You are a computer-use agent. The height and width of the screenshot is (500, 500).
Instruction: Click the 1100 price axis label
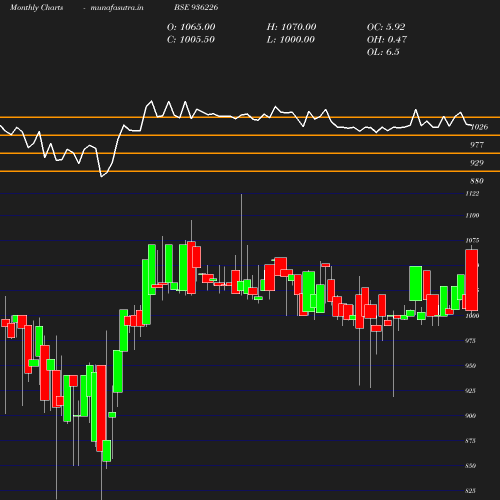[x=472, y=216]
